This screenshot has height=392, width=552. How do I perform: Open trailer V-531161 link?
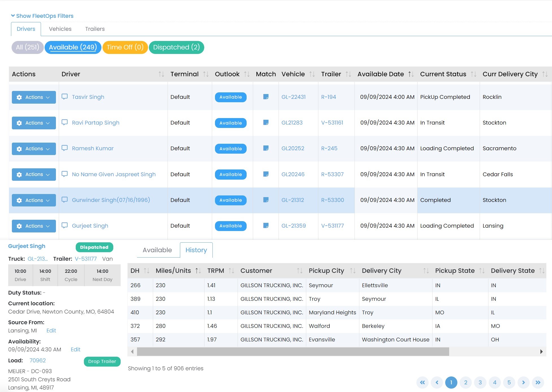pyautogui.click(x=332, y=123)
